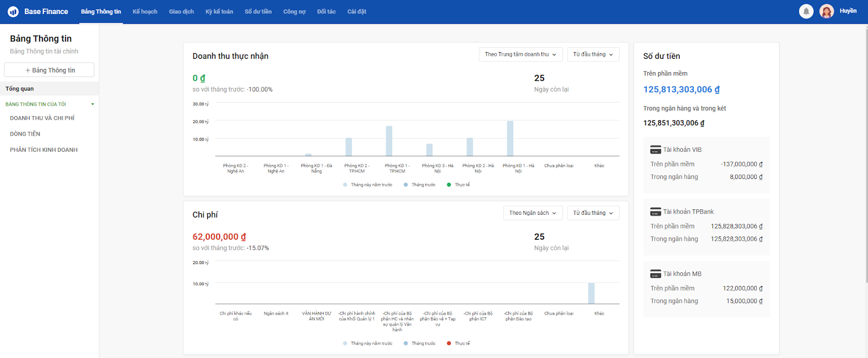
Task: Click 'Tài khoản TPBank' account name
Action: click(x=688, y=212)
